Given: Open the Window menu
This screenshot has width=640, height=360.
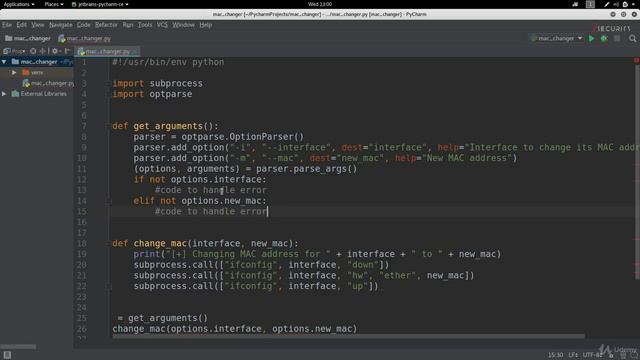Looking at the screenshot, I should [x=183, y=25].
